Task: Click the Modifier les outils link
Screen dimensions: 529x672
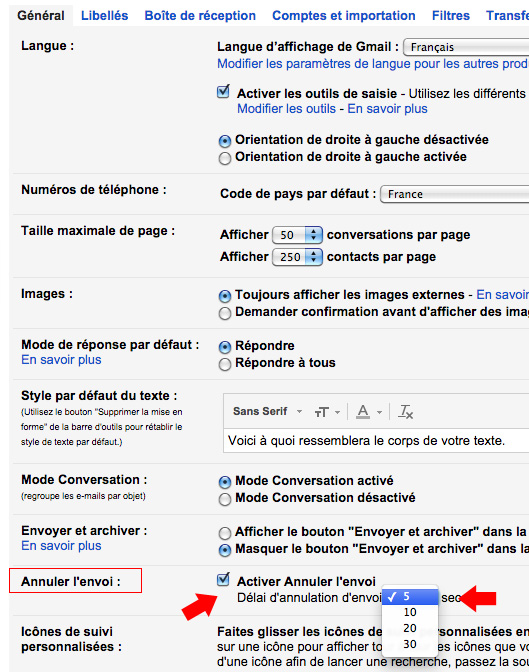Action: (x=286, y=108)
